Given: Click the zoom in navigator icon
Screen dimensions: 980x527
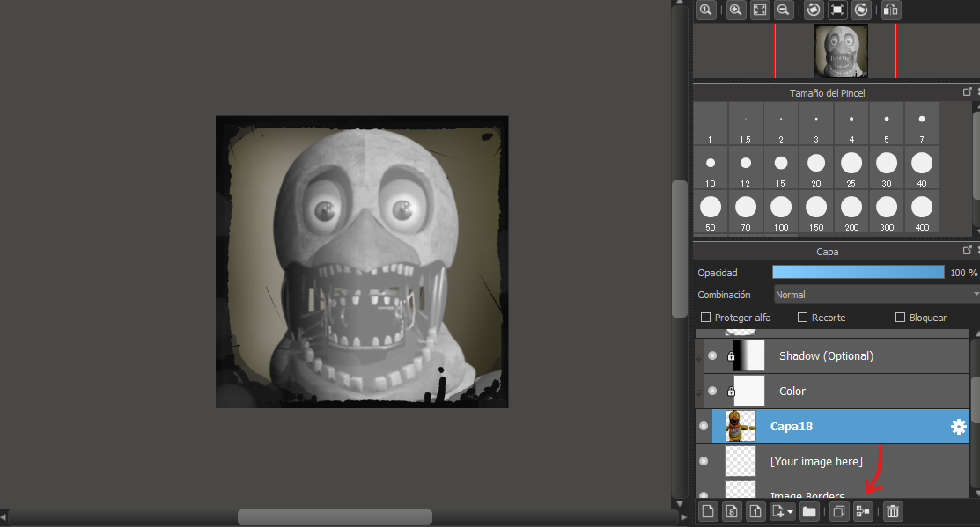Looking at the screenshot, I should click(x=734, y=10).
